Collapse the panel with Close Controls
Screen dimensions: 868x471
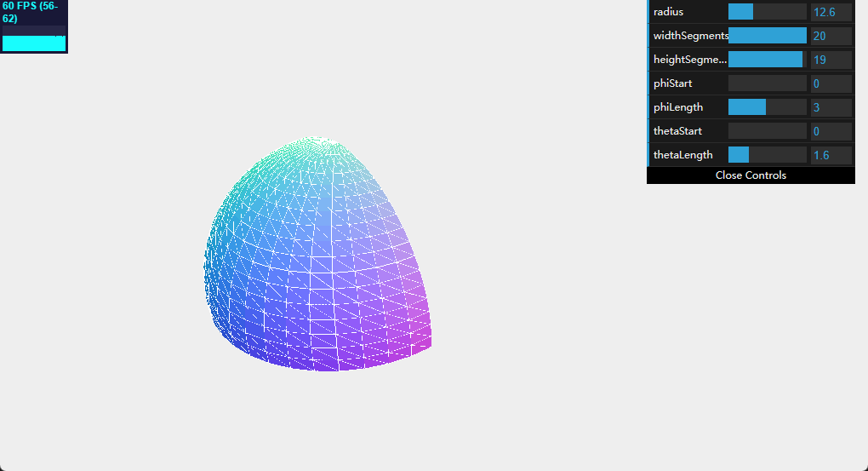click(x=751, y=175)
